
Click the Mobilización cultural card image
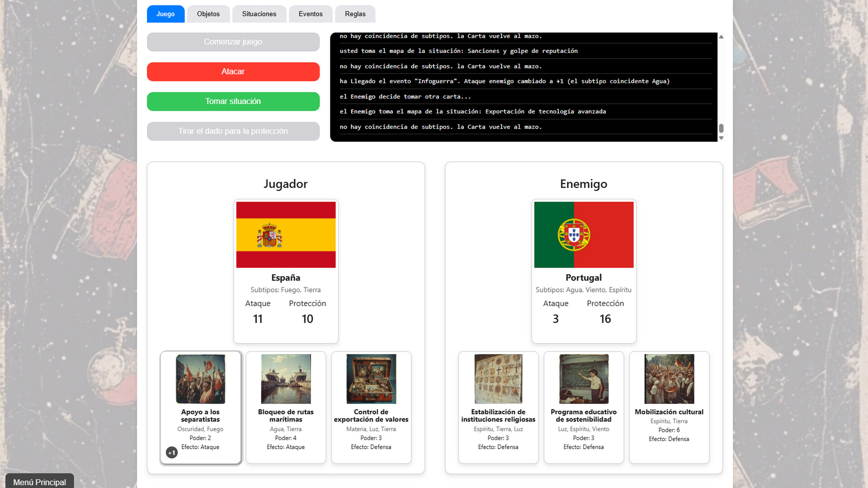[x=669, y=379]
